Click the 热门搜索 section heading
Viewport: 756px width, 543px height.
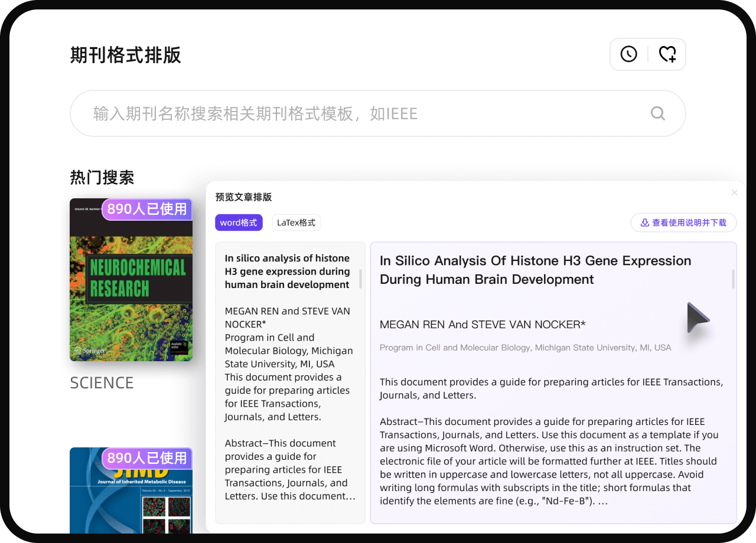102,177
